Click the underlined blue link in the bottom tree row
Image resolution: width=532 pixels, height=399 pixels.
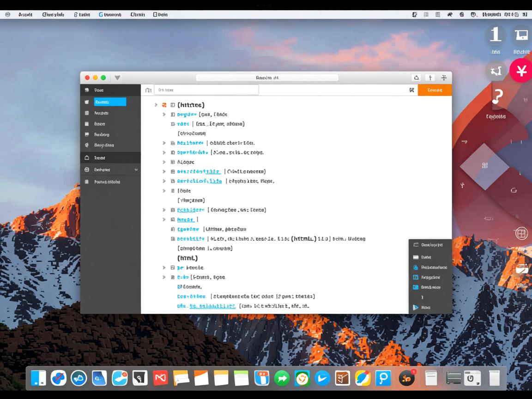coord(212,306)
